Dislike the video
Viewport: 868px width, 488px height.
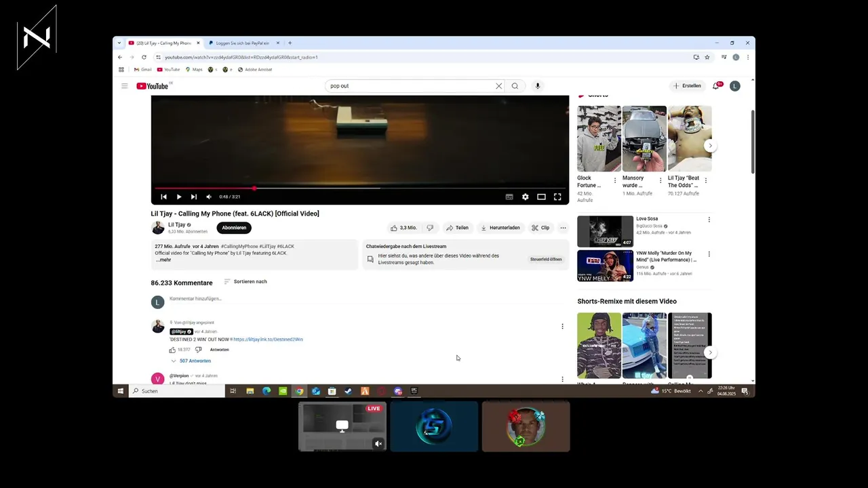(430, 228)
